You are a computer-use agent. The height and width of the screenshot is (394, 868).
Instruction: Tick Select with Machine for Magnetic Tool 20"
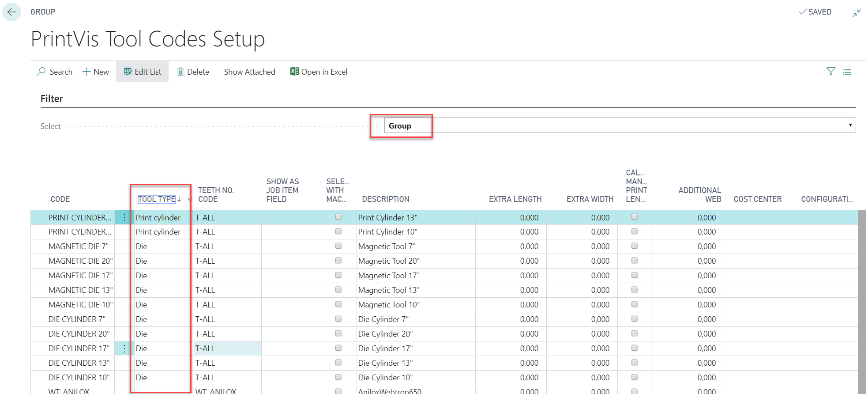338,261
